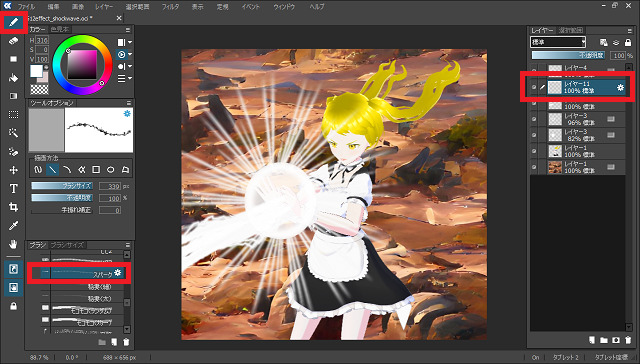Open the フィルタ menu
This screenshot has width=640, height=364.
pyautogui.click(x=170, y=7)
